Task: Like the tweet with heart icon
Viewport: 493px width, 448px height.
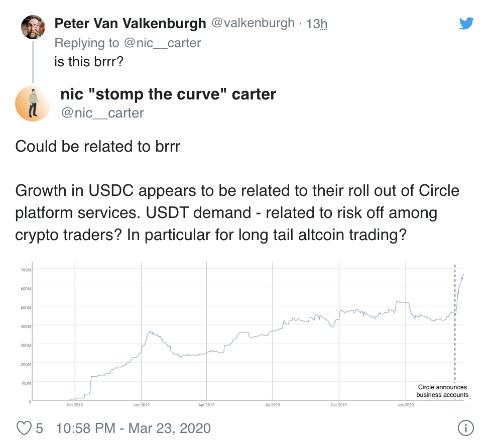Action: click(24, 428)
